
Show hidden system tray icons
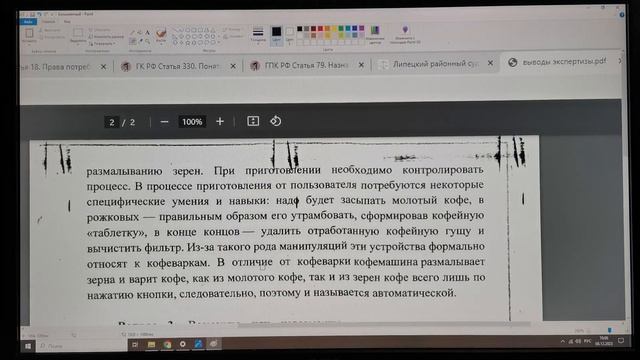pyautogui.click(x=562, y=341)
